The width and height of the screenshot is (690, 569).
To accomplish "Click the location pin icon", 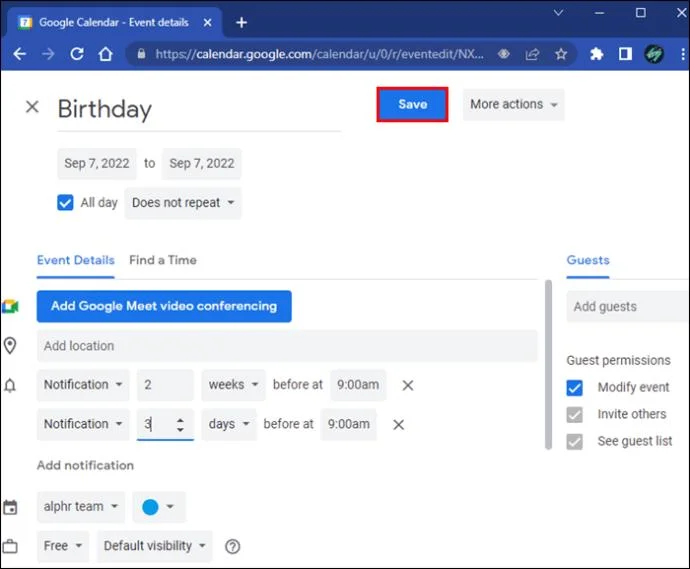I will point(10,346).
